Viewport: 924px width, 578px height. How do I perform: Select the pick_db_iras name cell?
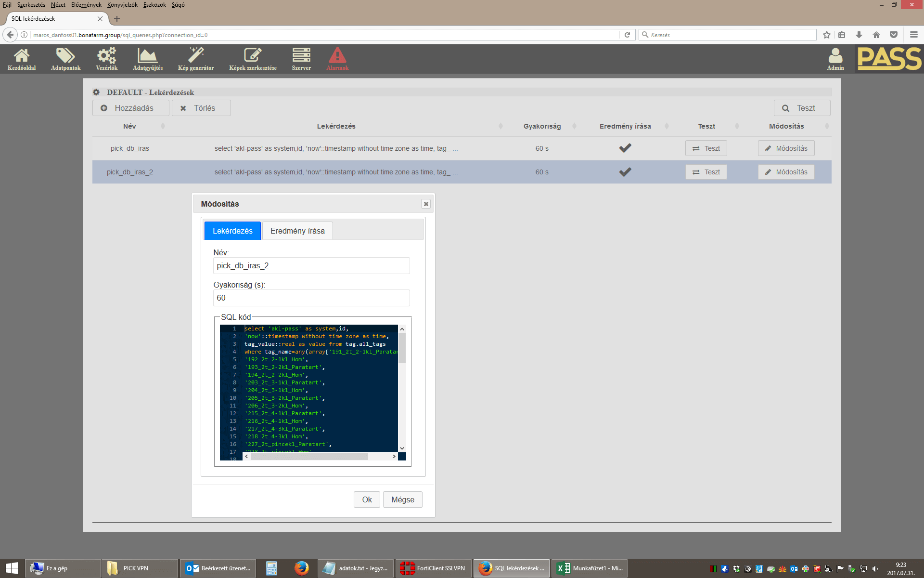click(x=130, y=148)
